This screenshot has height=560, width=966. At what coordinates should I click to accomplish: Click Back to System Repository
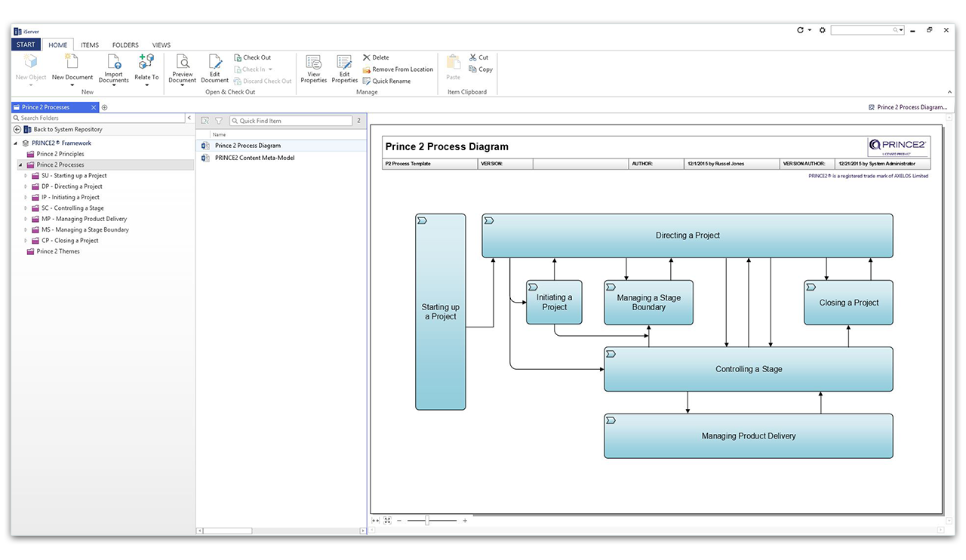[68, 130]
